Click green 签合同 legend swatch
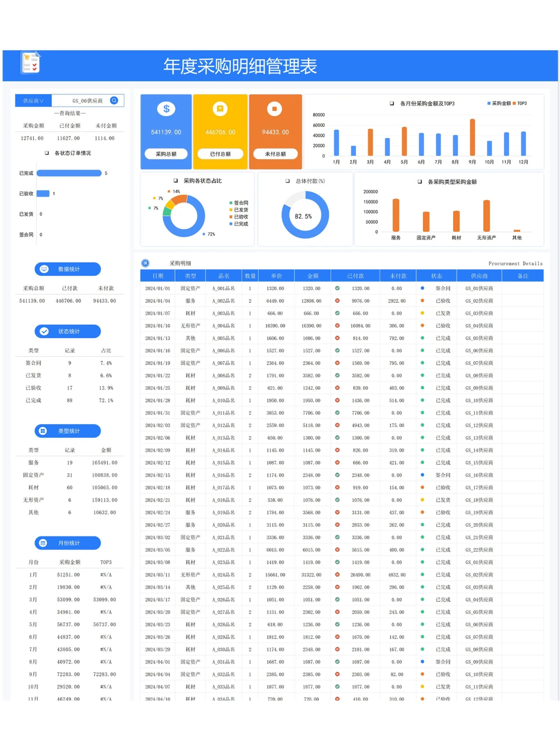Image resolution: width=560 pixels, height=748 pixels. [x=231, y=203]
